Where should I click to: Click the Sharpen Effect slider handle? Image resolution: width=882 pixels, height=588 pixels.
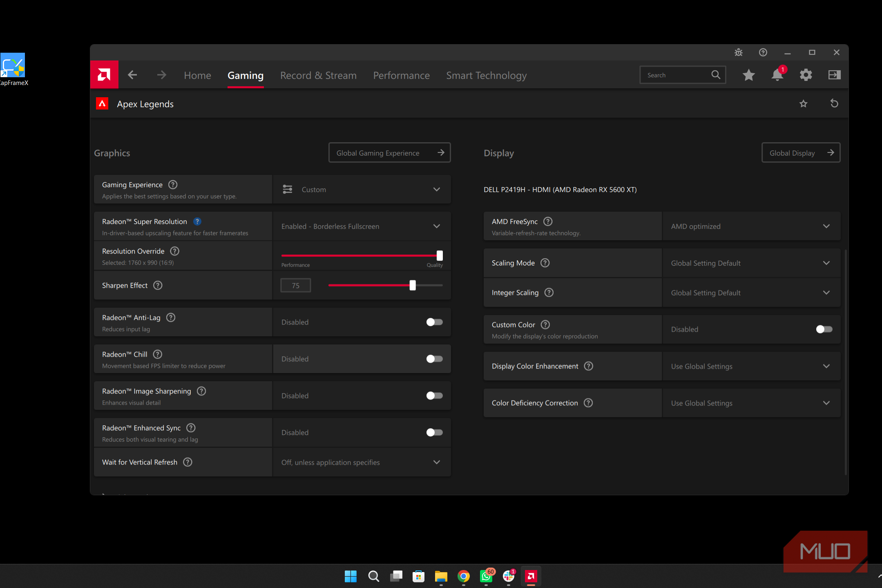tap(413, 285)
